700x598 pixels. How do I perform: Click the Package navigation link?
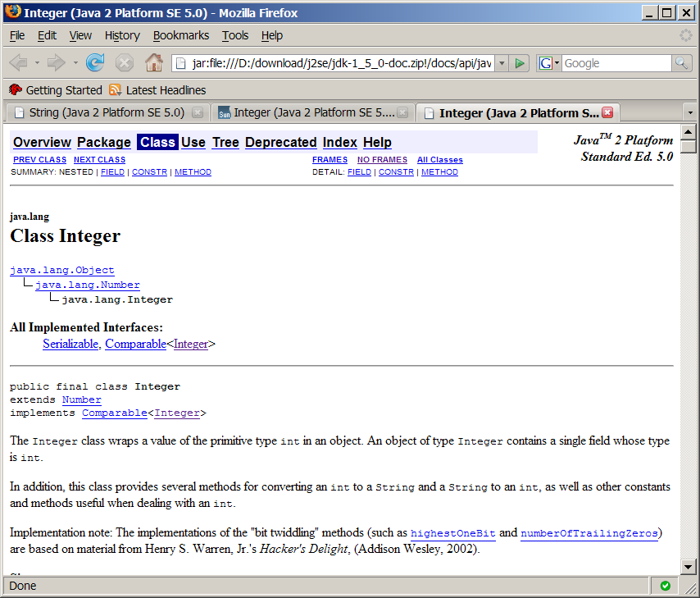(x=104, y=142)
